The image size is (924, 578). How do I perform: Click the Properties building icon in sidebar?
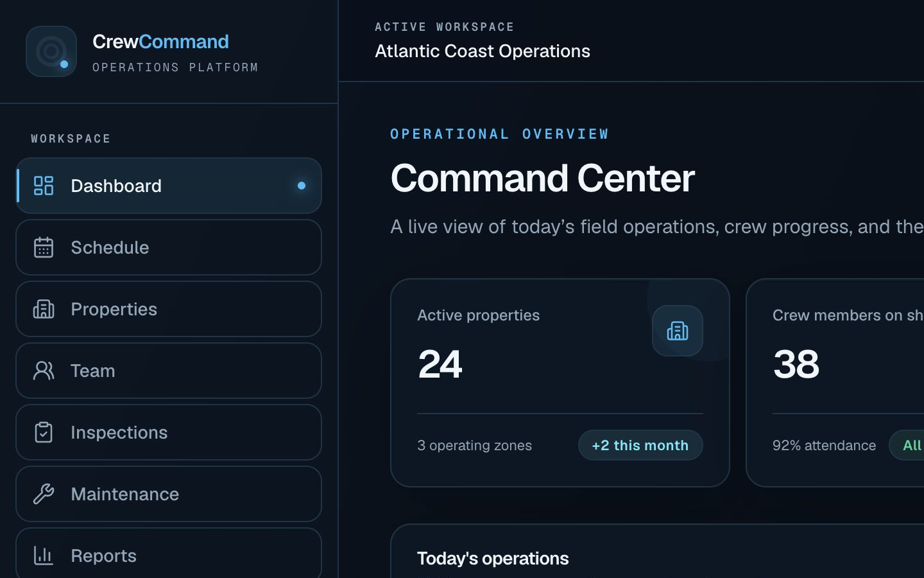[44, 309]
